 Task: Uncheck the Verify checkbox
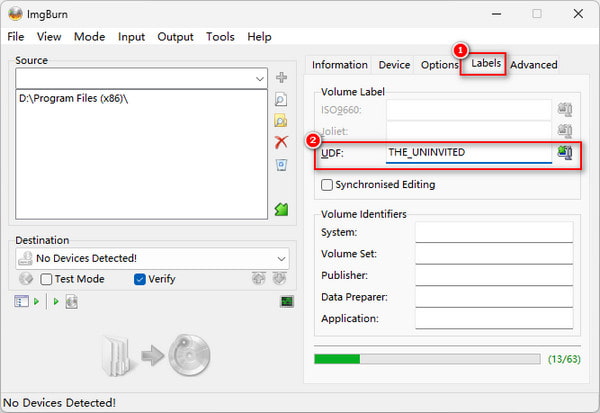coord(140,279)
